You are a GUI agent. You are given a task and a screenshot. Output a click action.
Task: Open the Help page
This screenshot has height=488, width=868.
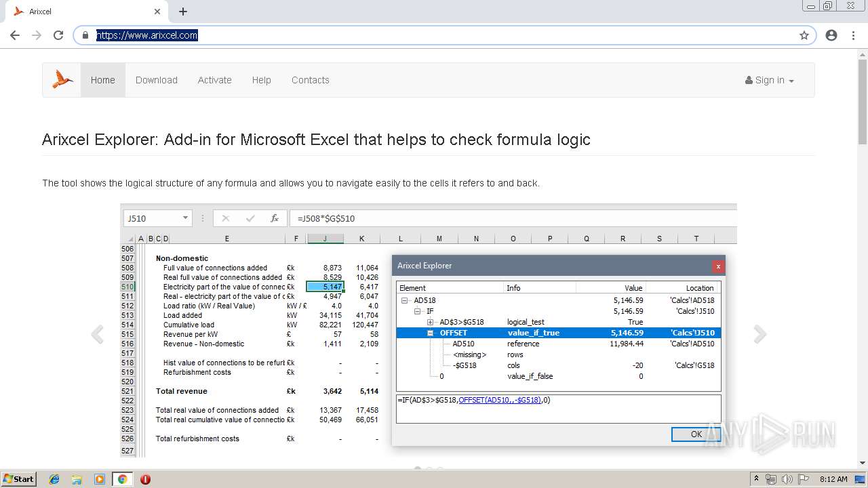pyautogui.click(x=262, y=80)
